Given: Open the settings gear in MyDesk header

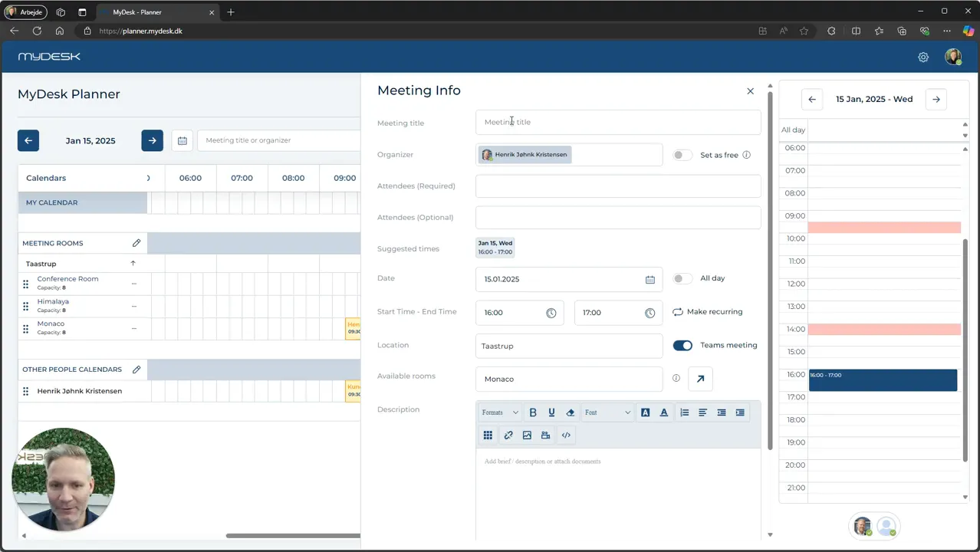Looking at the screenshot, I should [x=923, y=58].
